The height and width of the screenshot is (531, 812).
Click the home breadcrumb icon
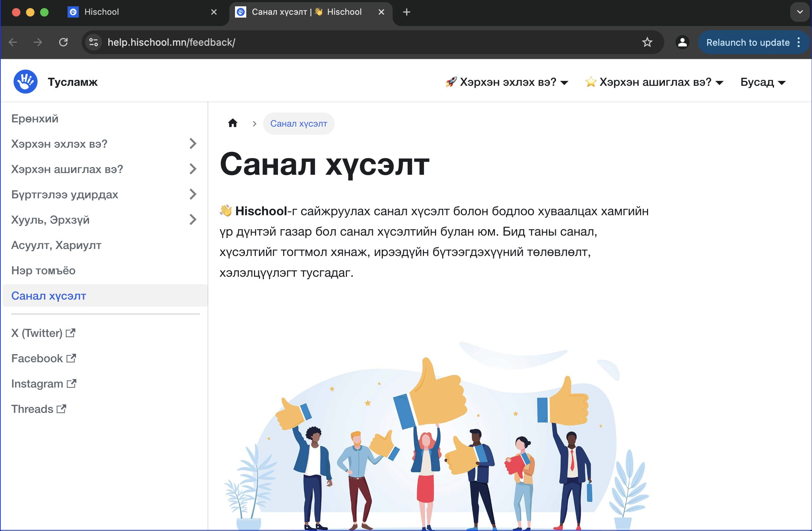pos(233,123)
